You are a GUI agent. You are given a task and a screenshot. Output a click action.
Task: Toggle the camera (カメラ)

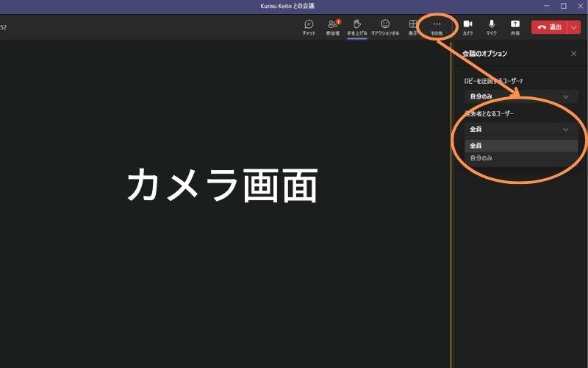pos(467,27)
